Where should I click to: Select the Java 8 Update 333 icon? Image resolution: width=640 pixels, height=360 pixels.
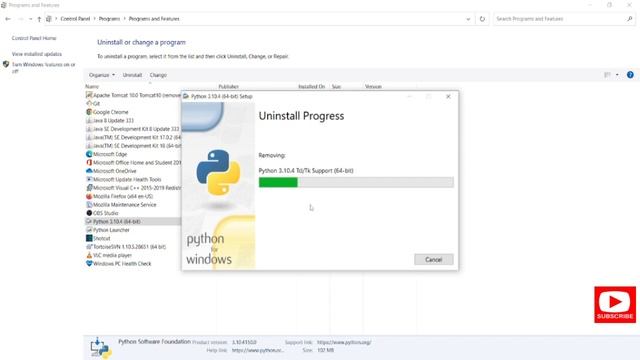pyautogui.click(x=89, y=120)
